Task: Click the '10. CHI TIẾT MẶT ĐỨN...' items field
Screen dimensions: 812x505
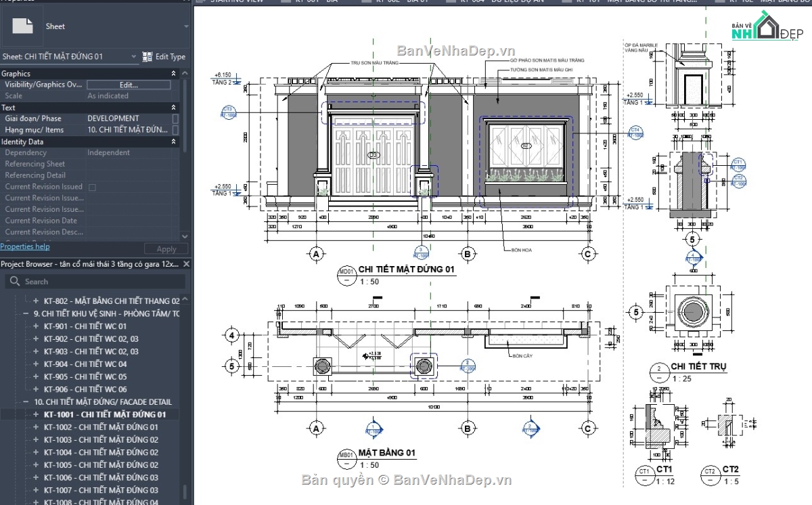Action: pos(129,130)
